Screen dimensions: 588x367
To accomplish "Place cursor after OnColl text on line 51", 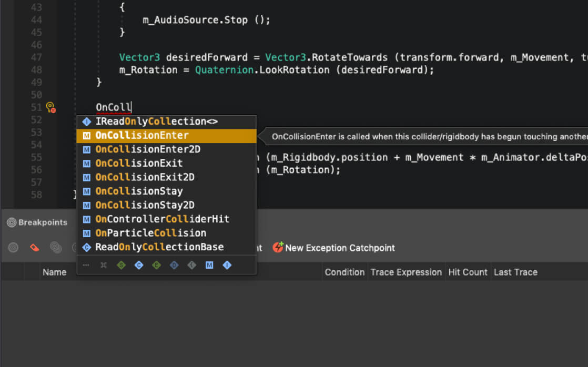I will click(x=131, y=108).
